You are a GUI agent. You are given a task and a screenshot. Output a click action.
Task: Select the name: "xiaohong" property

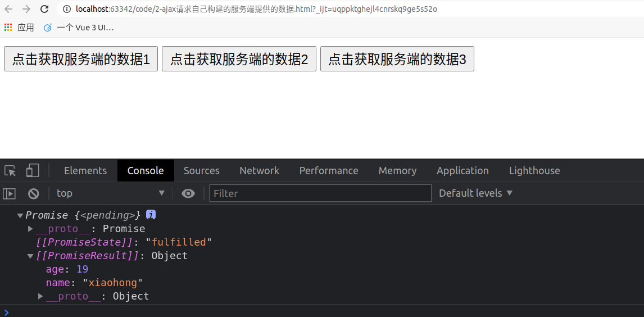(94, 283)
